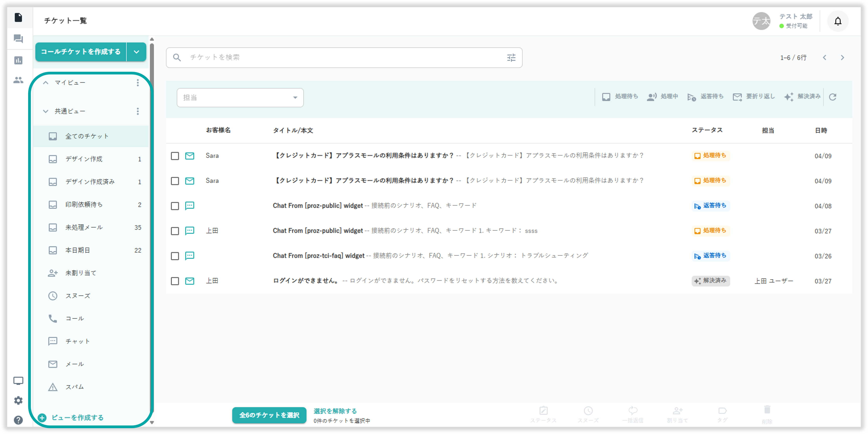Open the マイビュー three-dot menu
This screenshot has width=868, height=434.
(x=138, y=83)
